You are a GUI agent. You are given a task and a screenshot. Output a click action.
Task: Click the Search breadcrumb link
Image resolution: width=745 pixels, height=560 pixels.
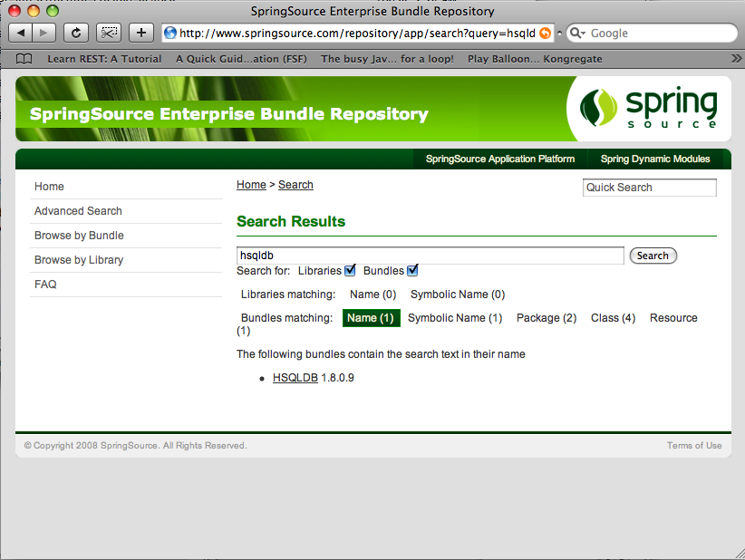(x=295, y=185)
